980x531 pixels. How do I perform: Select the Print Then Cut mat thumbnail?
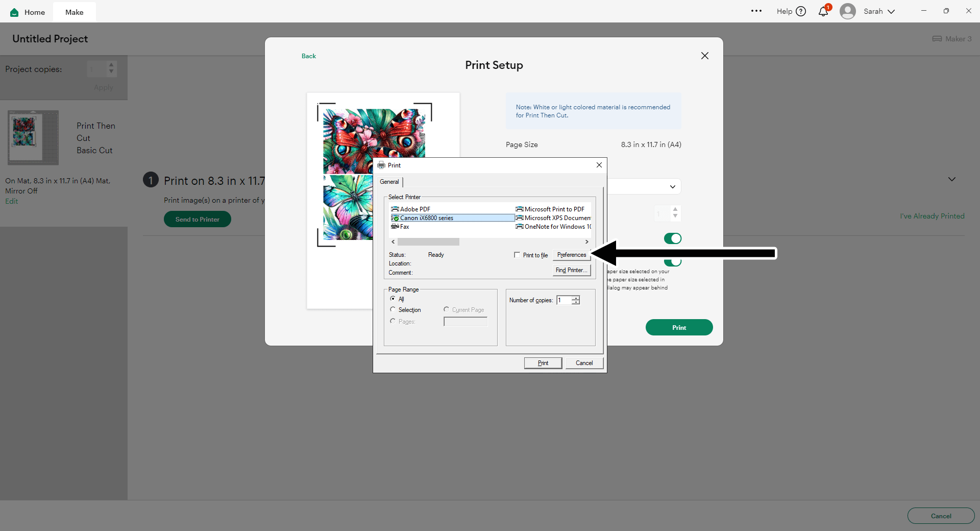(33, 137)
